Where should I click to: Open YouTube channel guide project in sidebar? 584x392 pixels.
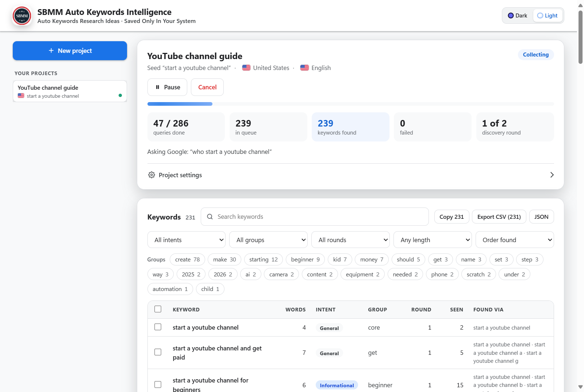coord(70,91)
